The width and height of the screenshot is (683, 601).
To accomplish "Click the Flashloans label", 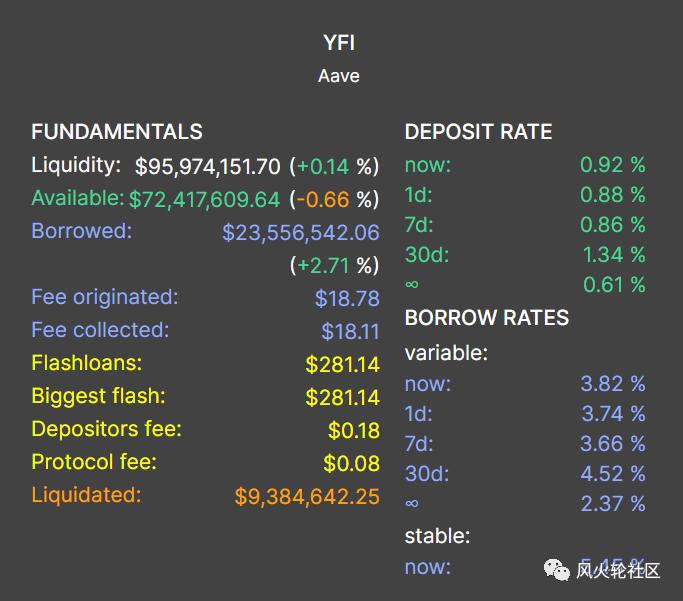I will point(86,363).
